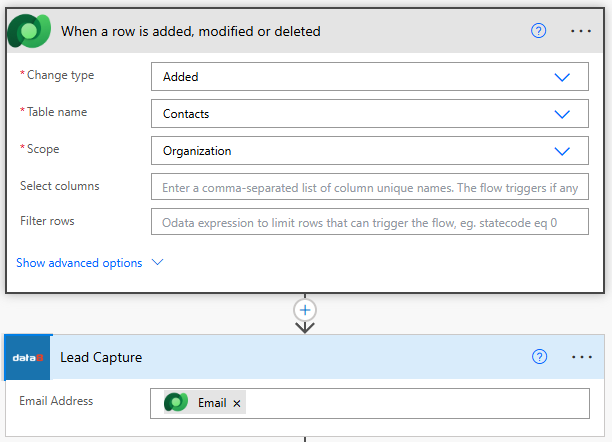Open the trigger card's ellipsis menu
This screenshot has width=612, height=442.
tap(581, 31)
